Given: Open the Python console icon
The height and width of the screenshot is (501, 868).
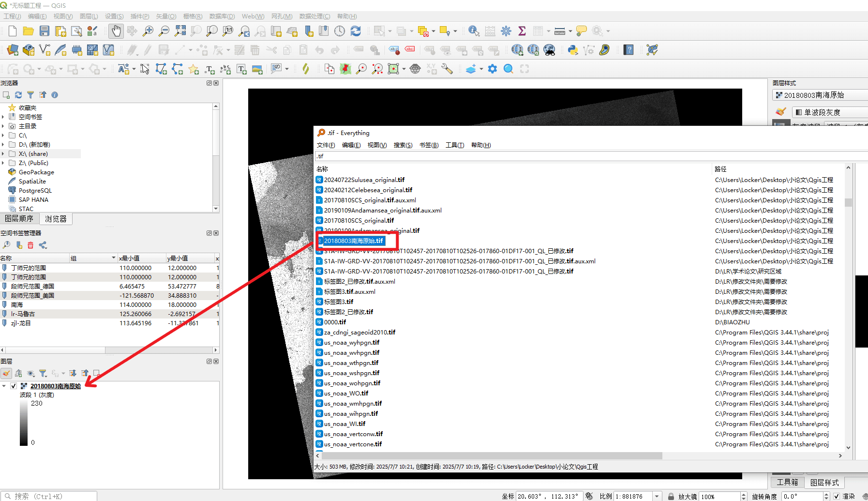Looking at the screenshot, I should (573, 50).
